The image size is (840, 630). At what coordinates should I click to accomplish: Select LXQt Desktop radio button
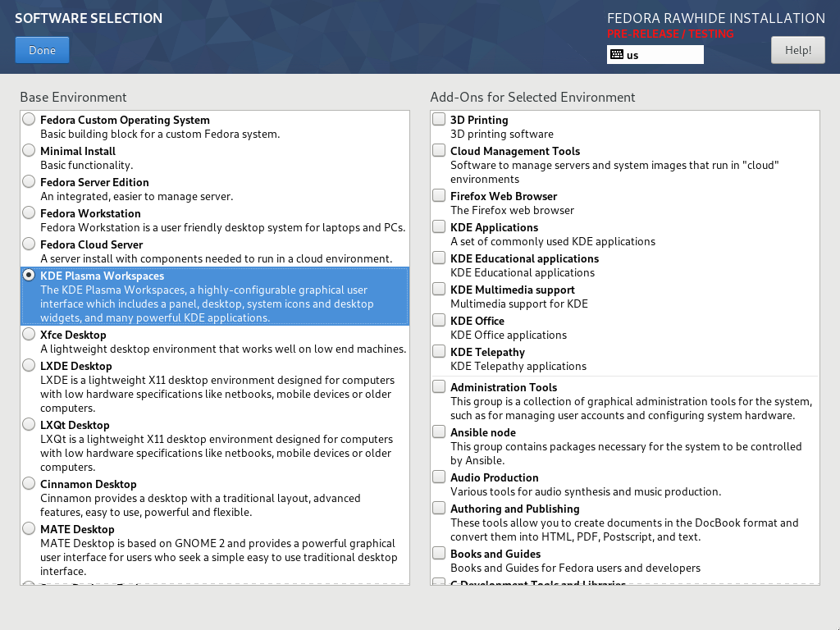(29, 424)
